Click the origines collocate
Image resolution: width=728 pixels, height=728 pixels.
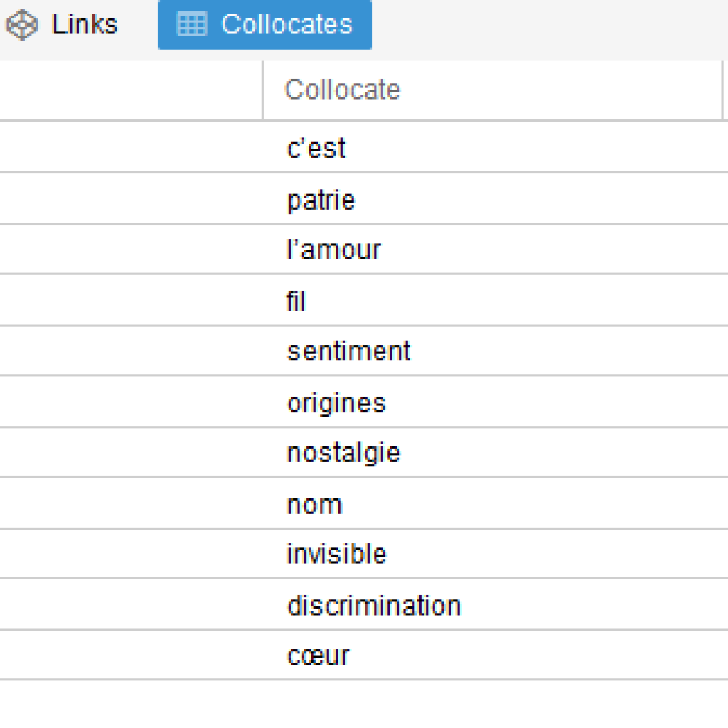(336, 403)
